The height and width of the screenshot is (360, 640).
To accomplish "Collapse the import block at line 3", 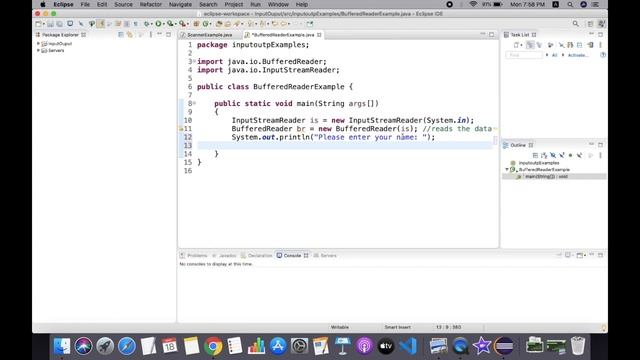I will pos(194,61).
